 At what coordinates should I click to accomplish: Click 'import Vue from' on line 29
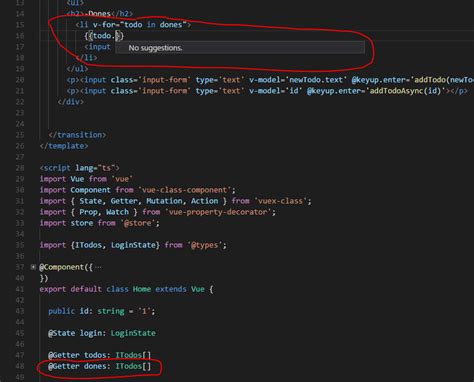click(x=73, y=179)
